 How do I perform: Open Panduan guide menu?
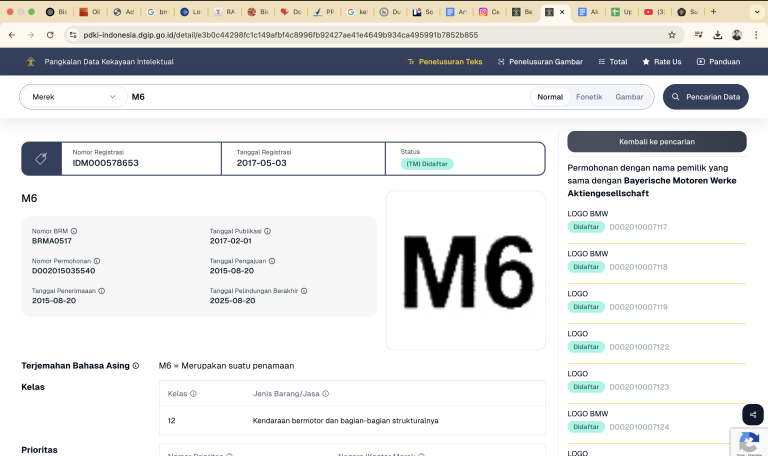(719, 62)
